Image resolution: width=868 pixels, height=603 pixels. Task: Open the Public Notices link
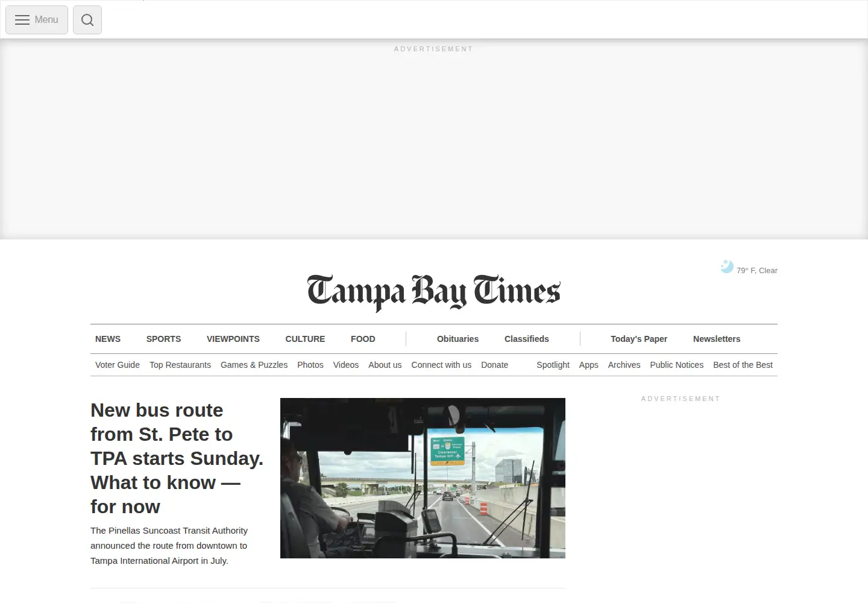pos(676,365)
